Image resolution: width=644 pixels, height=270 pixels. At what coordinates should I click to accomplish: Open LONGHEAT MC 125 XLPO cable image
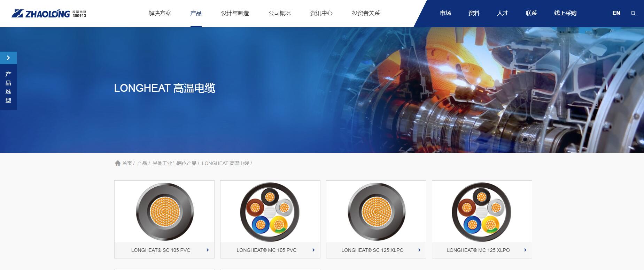[482, 212]
